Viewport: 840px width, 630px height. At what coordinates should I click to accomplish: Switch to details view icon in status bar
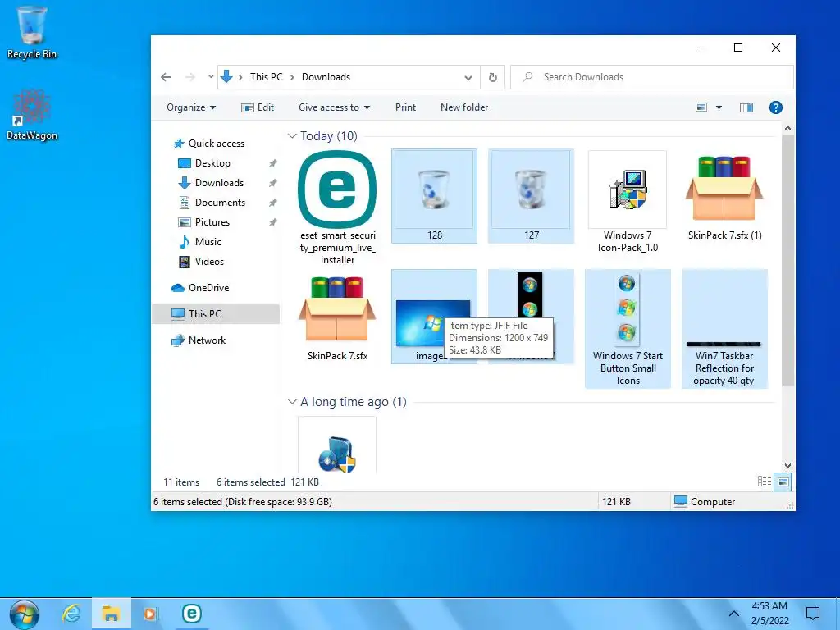pos(765,482)
